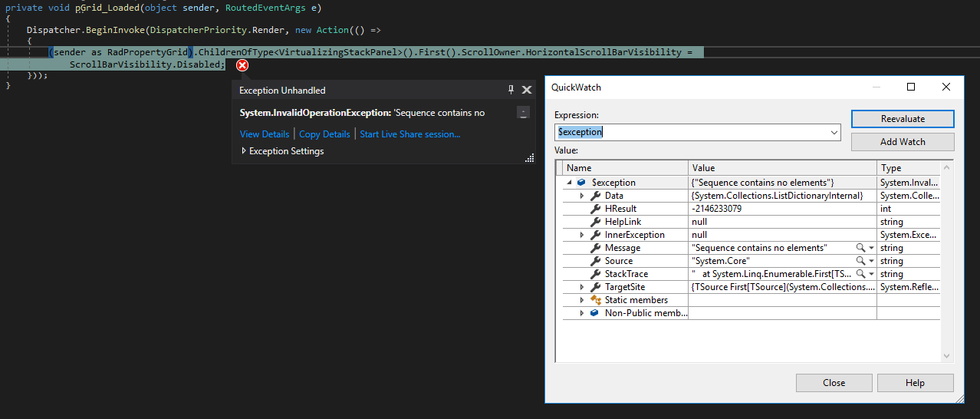Screen dimensions: 980x419
Task: Open visualizer dropdown arrow for Message
Action: (x=872, y=248)
